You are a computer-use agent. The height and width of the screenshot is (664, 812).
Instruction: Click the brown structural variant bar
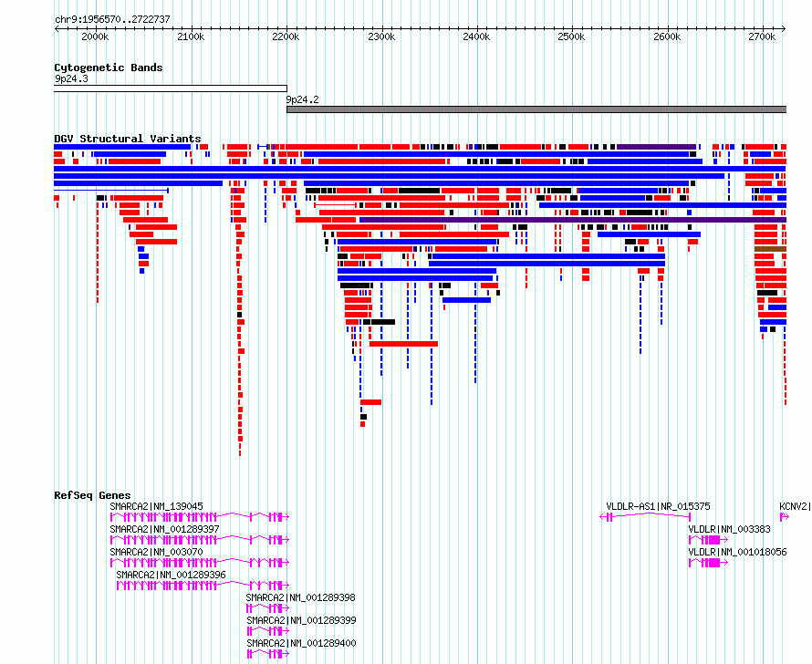pos(770,249)
